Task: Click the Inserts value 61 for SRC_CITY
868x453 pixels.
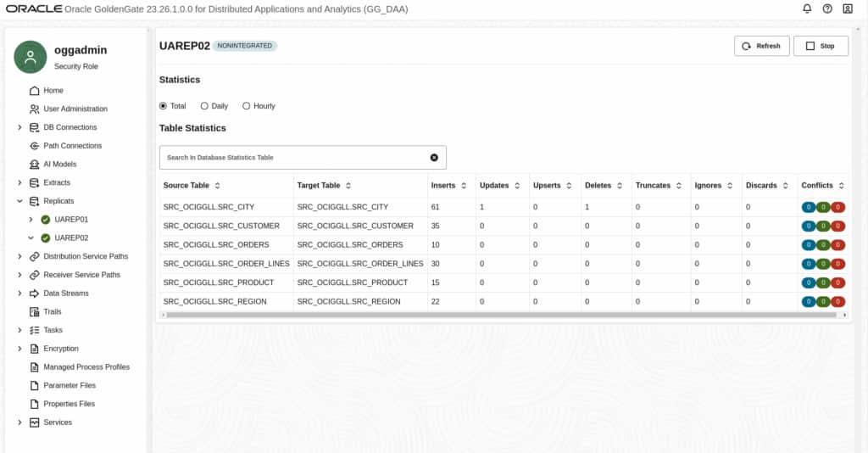Action: pyautogui.click(x=435, y=207)
